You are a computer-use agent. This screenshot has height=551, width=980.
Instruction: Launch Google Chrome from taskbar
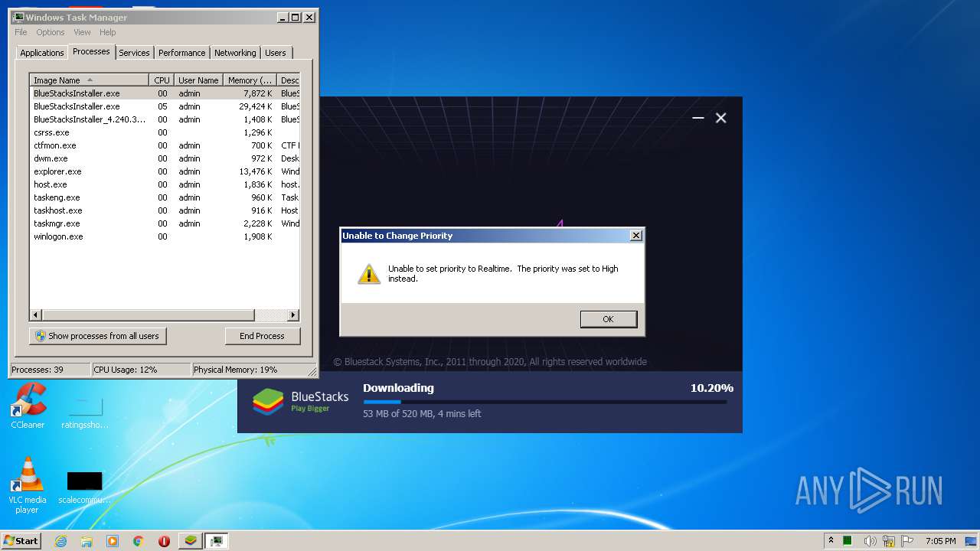pyautogui.click(x=139, y=541)
